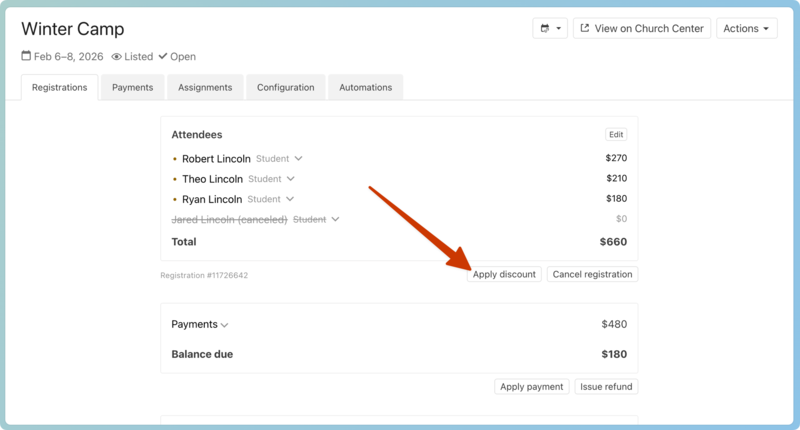Image resolution: width=800 pixels, height=430 pixels.
Task: Expand Robert Lincoln's Student chevron
Action: pos(298,159)
